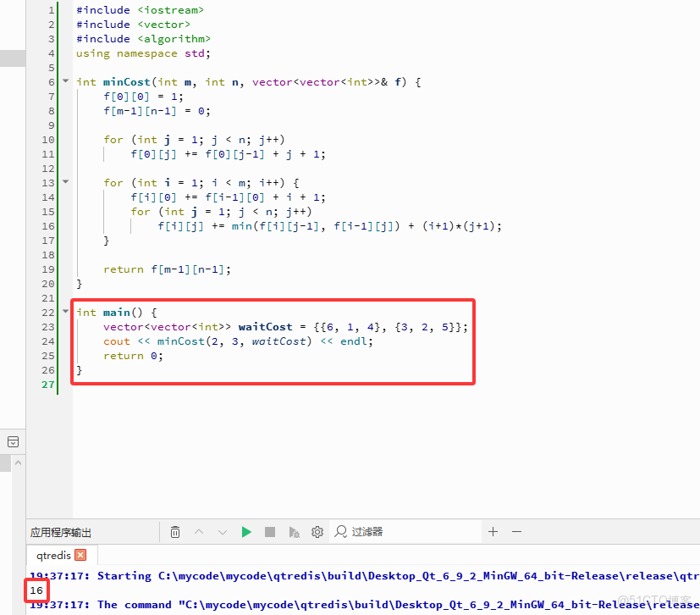Click the 'cout << minCost' line

238,341
